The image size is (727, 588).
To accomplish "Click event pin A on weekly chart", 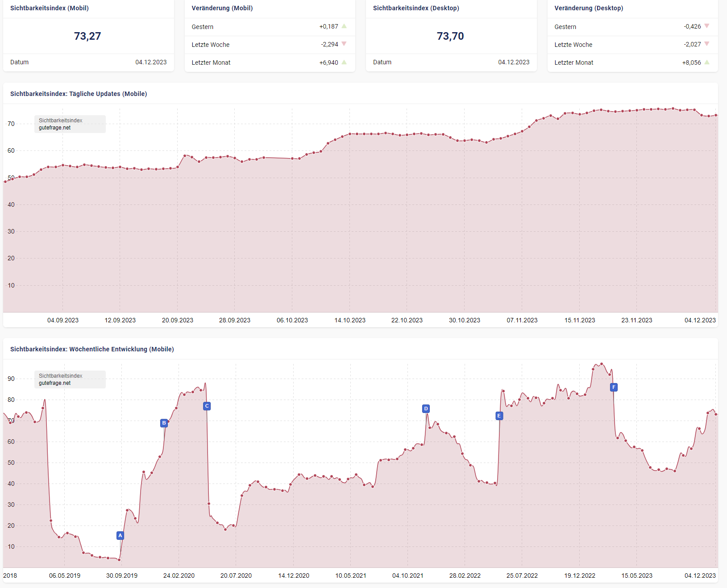I will (120, 535).
